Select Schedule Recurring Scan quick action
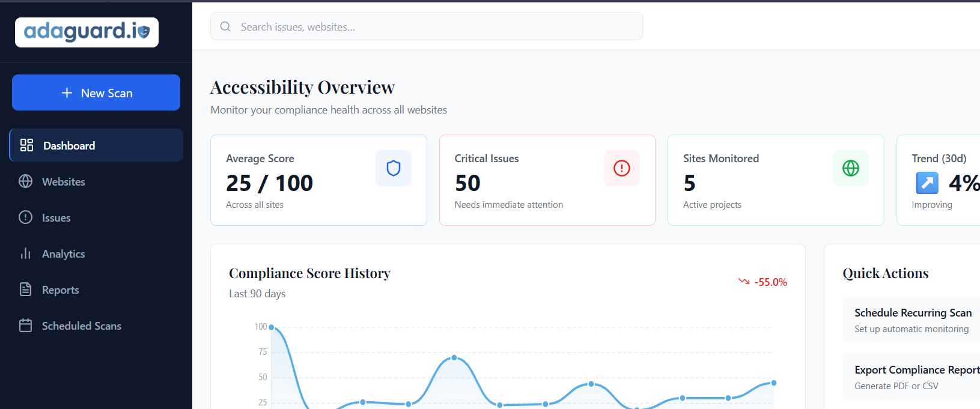 (x=912, y=320)
